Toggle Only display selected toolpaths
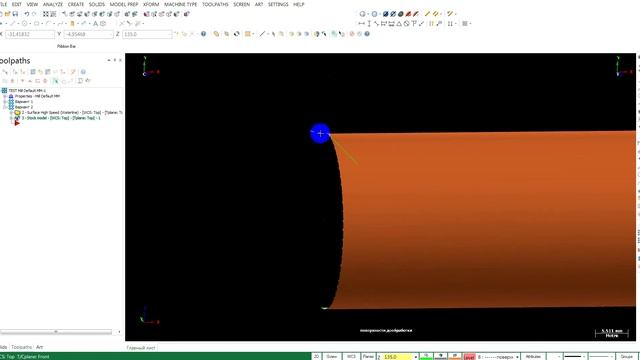The image size is (640, 360). [56, 81]
